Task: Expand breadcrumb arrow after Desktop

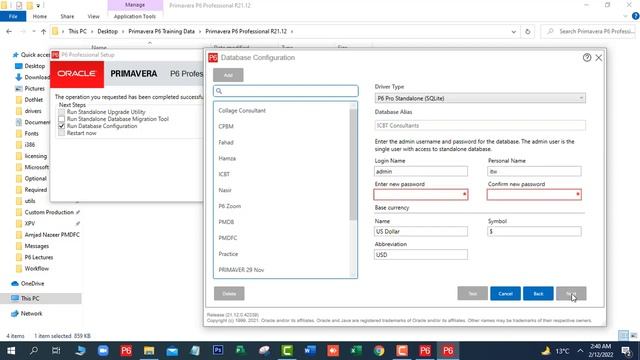Action: coord(123,31)
